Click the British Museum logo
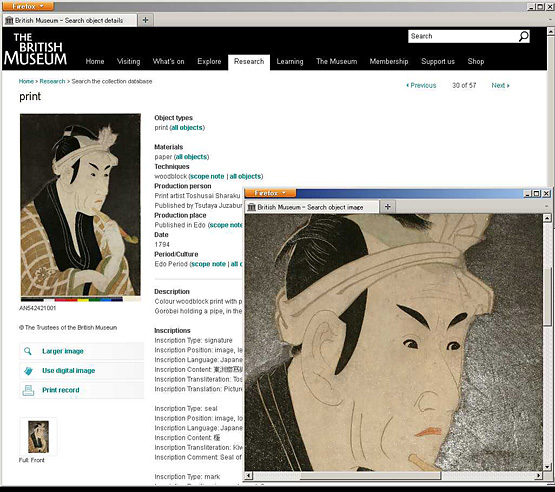This screenshot has height=492, width=555. click(x=35, y=49)
